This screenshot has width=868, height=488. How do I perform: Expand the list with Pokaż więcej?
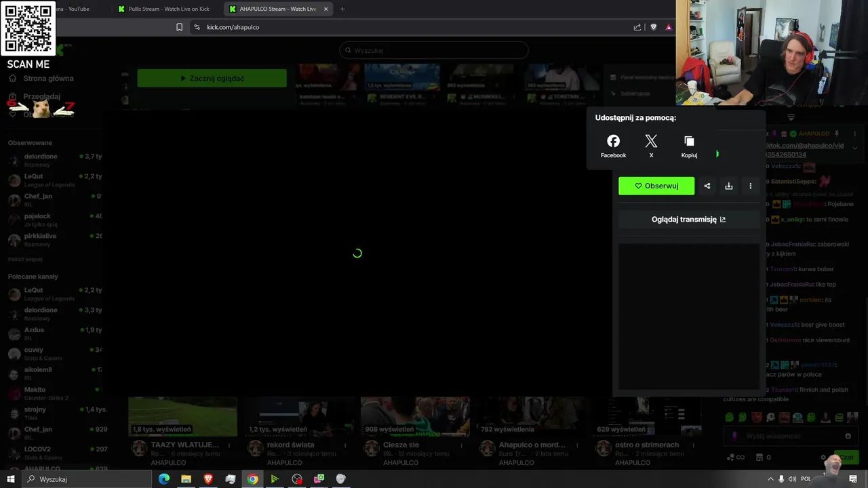[x=25, y=260]
